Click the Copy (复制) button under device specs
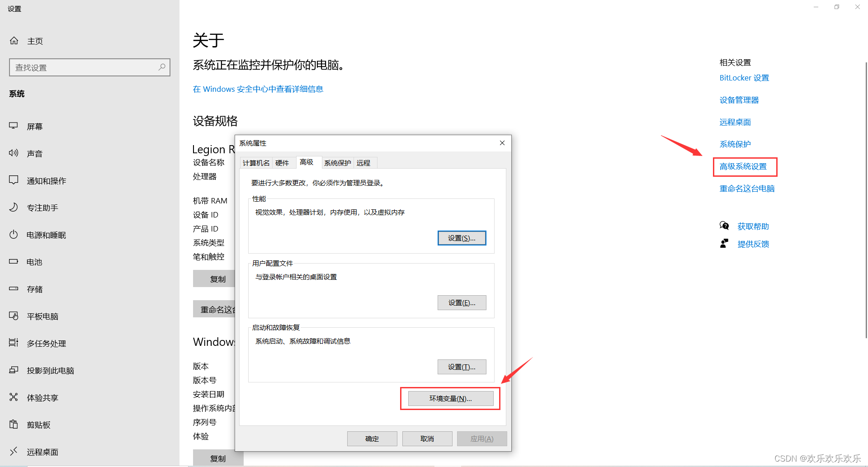This screenshot has height=467, width=868. pos(214,279)
